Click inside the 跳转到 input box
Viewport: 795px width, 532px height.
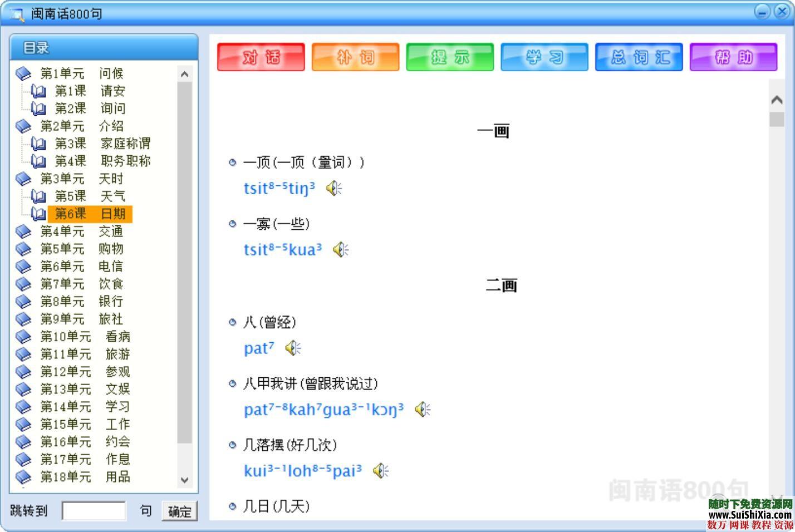95,510
